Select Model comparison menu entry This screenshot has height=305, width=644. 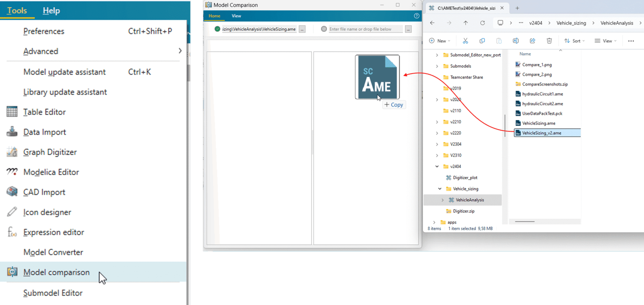point(56,272)
